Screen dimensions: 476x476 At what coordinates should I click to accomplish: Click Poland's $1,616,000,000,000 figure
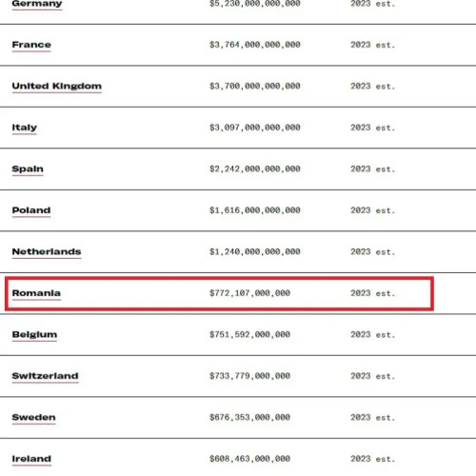[255, 210]
